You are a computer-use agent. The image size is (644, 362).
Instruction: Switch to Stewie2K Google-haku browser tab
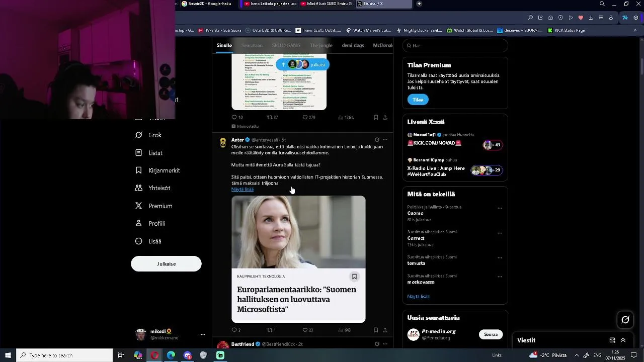pos(206,4)
